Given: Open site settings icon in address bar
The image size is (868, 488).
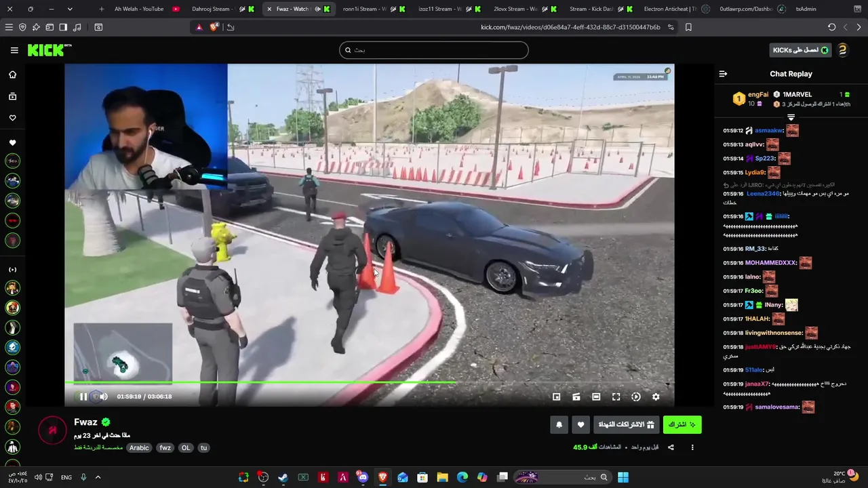Looking at the screenshot, I should (671, 27).
